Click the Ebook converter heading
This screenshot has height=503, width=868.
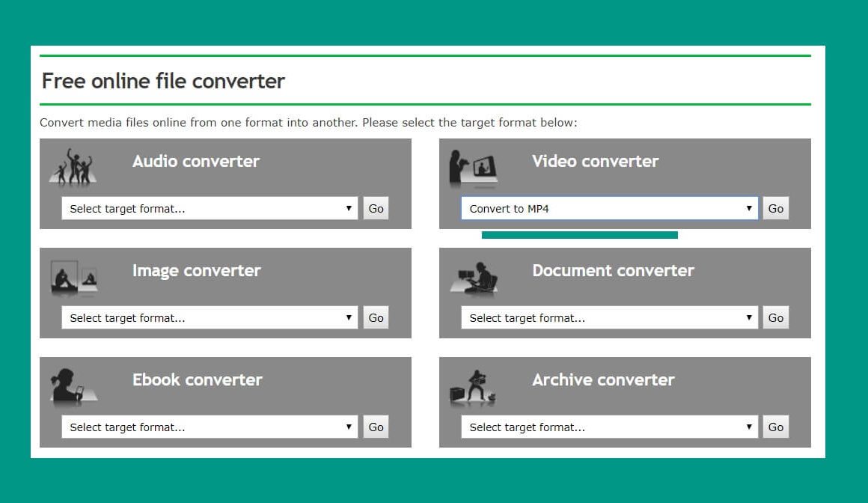pyautogui.click(x=198, y=379)
